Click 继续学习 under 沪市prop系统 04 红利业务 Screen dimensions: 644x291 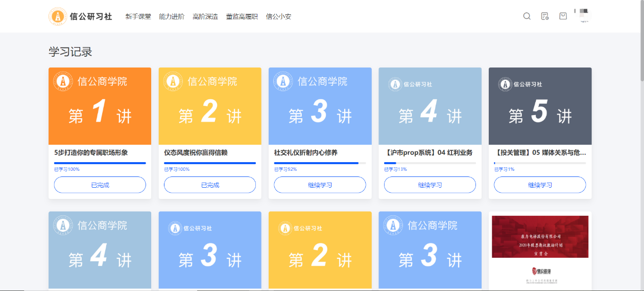tap(430, 185)
